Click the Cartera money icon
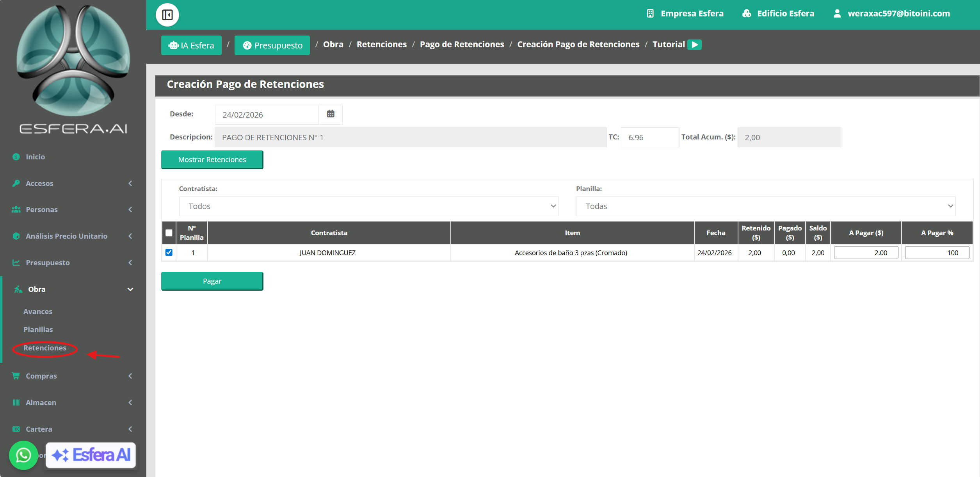The width and height of the screenshot is (980, 477). (x=16, y=429)
